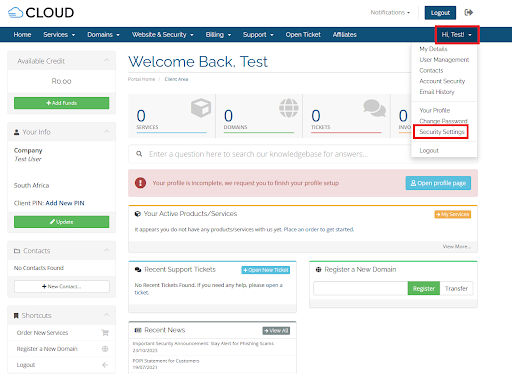The height and width of the screenshot is (374, 512).
Task: Click the arrow icon beside Logout shortcut
Action: click(105, 365)
